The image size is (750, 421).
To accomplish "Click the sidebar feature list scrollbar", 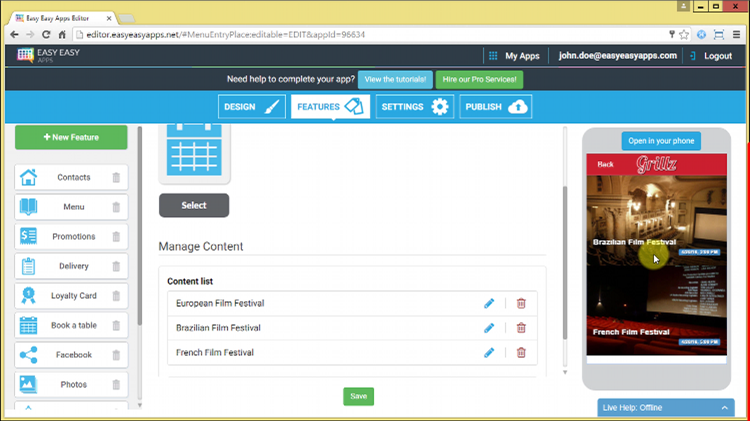I will tap(140, 226).
